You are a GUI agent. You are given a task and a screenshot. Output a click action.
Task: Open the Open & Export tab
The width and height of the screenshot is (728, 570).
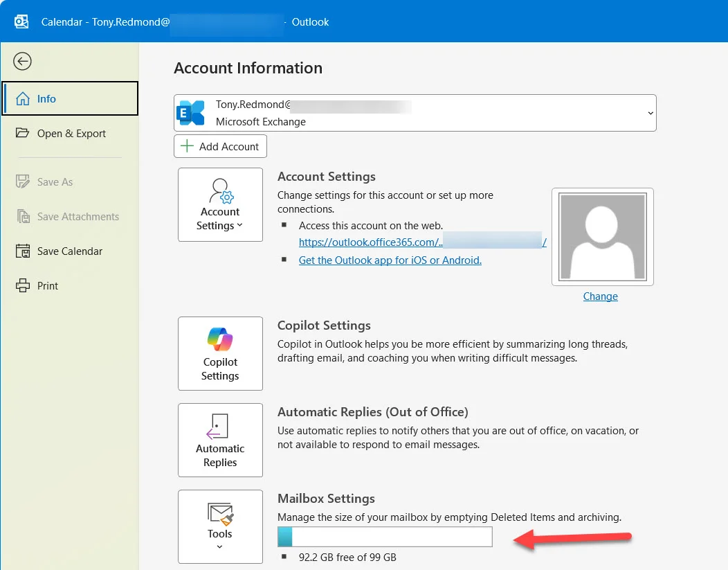[x=70, y=134]
